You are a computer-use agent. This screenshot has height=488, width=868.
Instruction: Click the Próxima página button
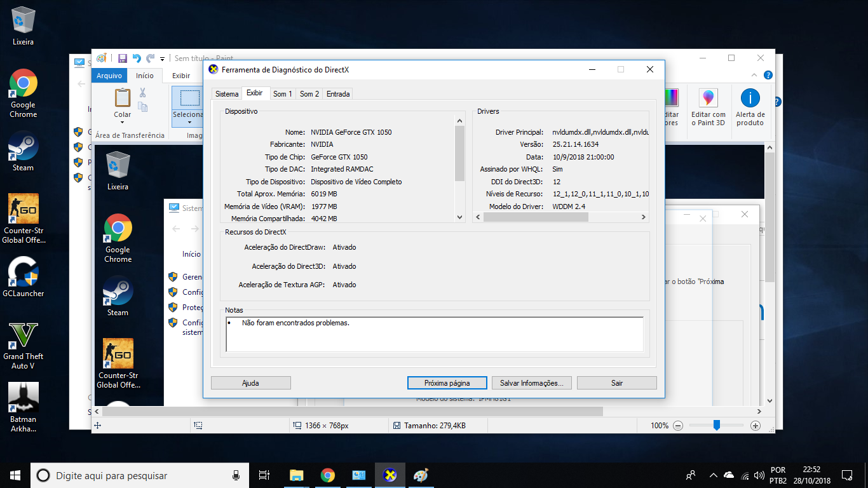[x=447, y=383]
